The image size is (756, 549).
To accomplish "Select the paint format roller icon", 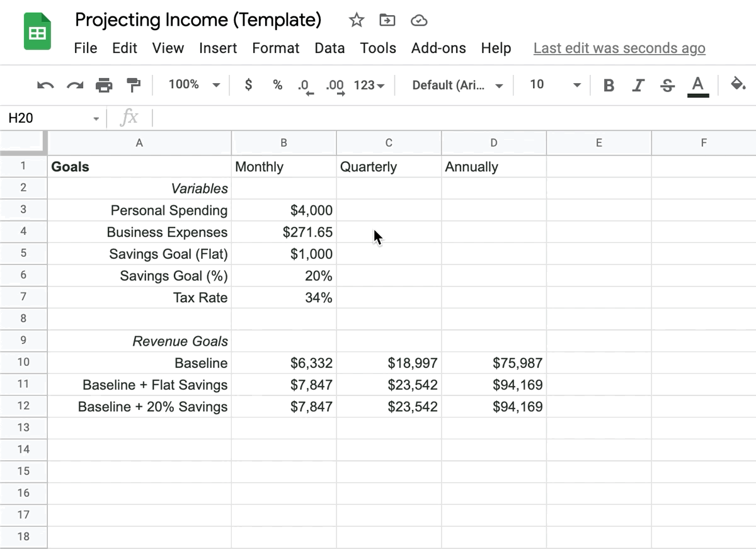I will point(134,85).
